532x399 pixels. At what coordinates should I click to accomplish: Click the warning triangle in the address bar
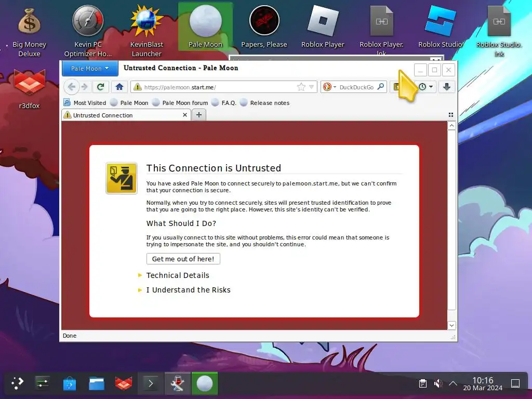137,87
